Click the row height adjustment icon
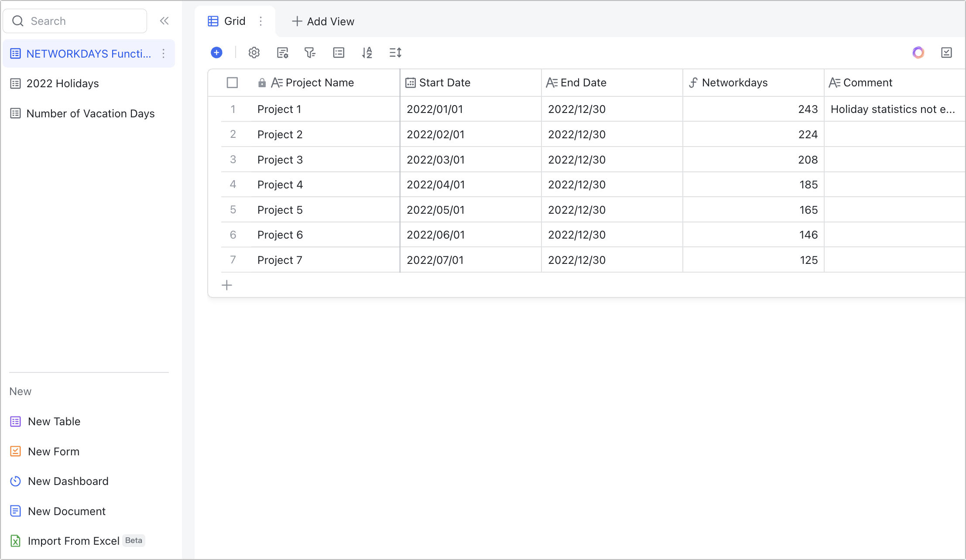966x560 pixels. 395,52
